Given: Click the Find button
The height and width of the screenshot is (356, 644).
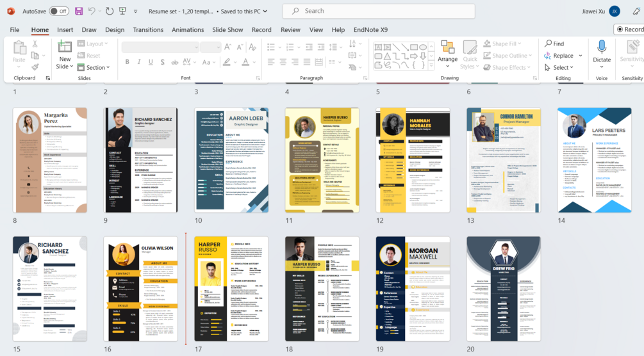Looking at the screenshot, I should pos(554,44).
